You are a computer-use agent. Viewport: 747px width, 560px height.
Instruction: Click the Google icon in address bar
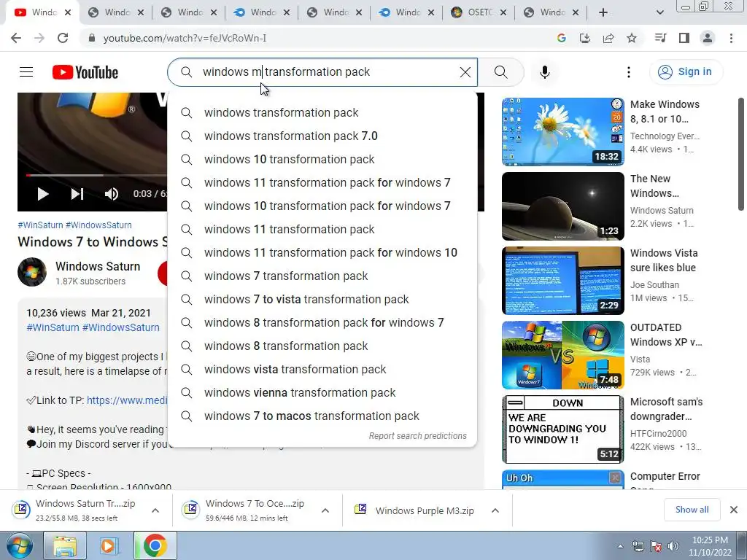(561, 38)
